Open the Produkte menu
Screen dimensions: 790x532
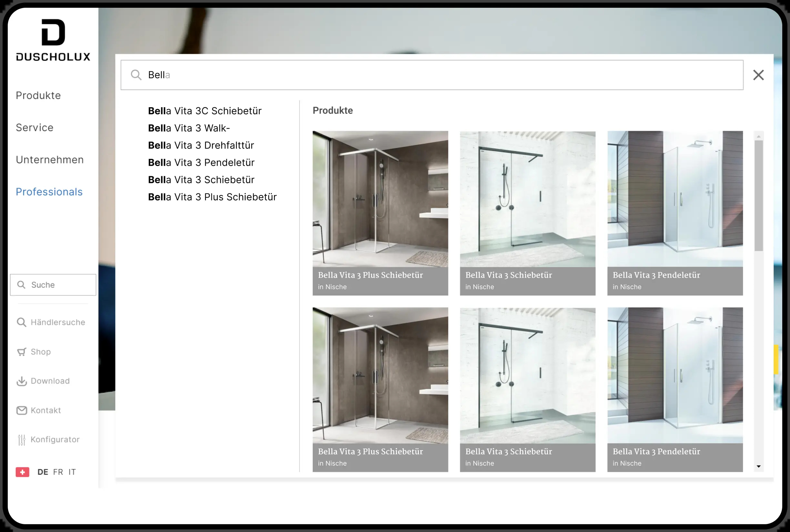[38, 95]
